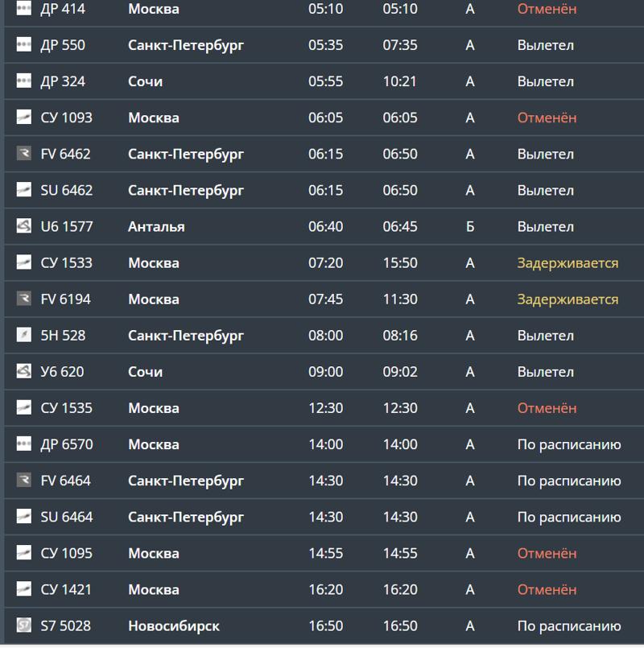
Task: Click the Aeroflot logo next to SU 6464
Action: click(x=23, y=517)
